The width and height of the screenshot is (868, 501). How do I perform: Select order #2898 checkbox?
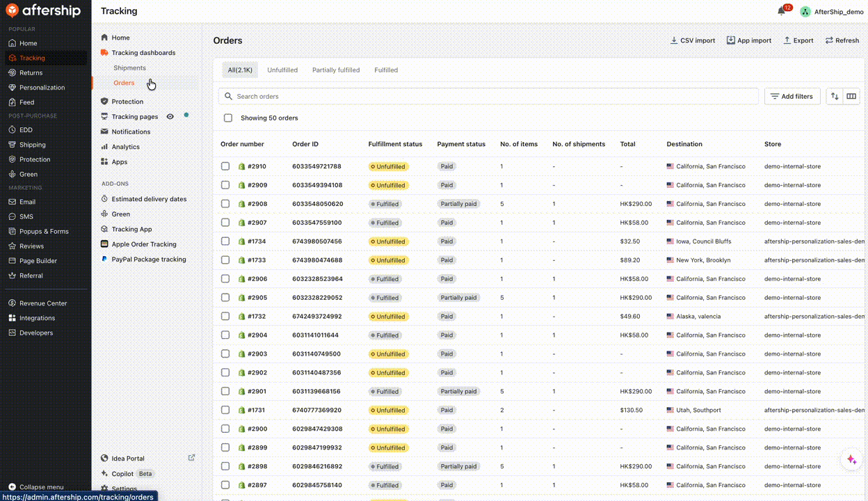tap(225, 466)
